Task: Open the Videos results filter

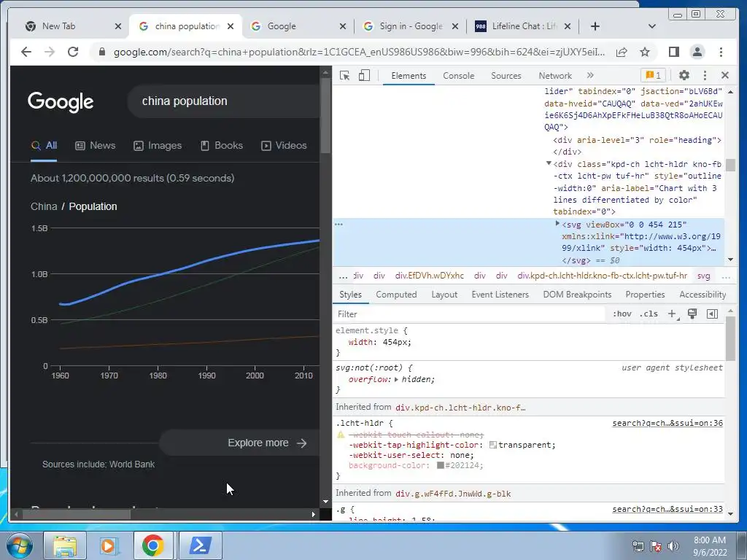Action: point(284,145)
